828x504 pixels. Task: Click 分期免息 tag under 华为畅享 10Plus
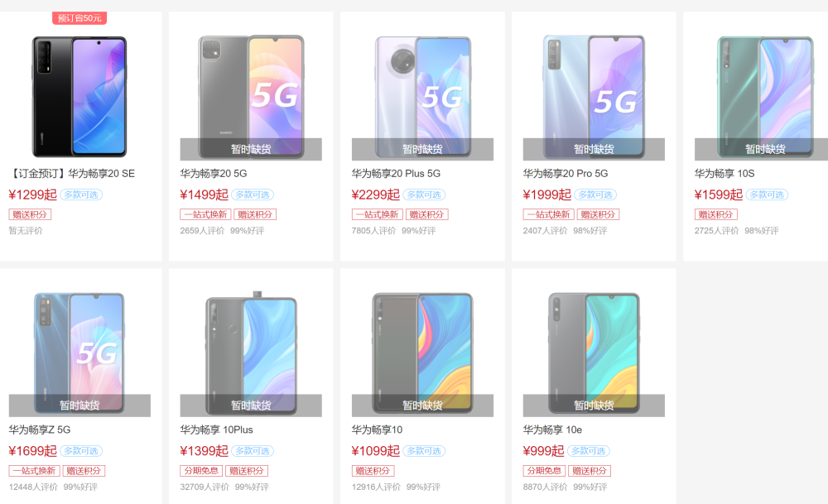[201, 471]
